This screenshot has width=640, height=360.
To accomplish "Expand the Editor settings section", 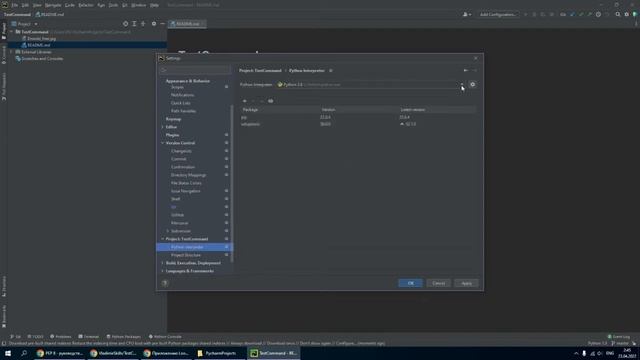I will click(x=163, y=127).
